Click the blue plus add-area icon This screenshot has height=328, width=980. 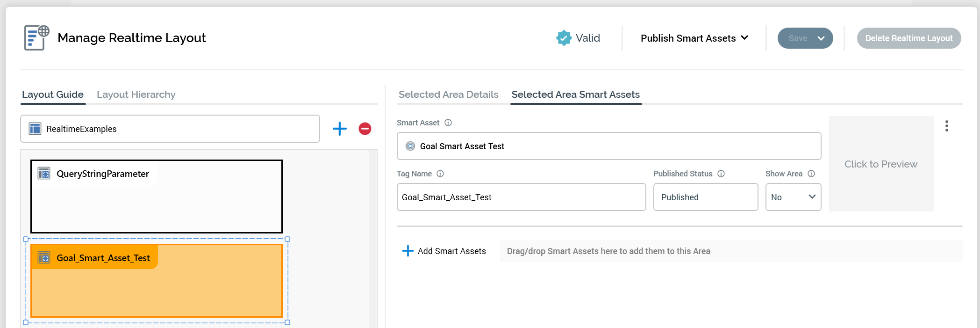(x=340, y=129)
